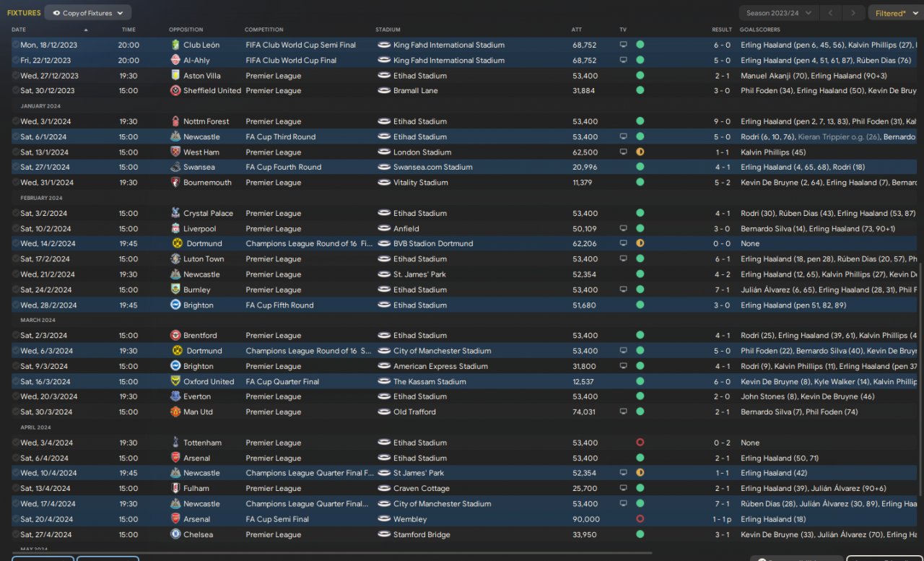Click the Bournemouth club badge
Screen dimensions: 924x561
pos(175,183)
